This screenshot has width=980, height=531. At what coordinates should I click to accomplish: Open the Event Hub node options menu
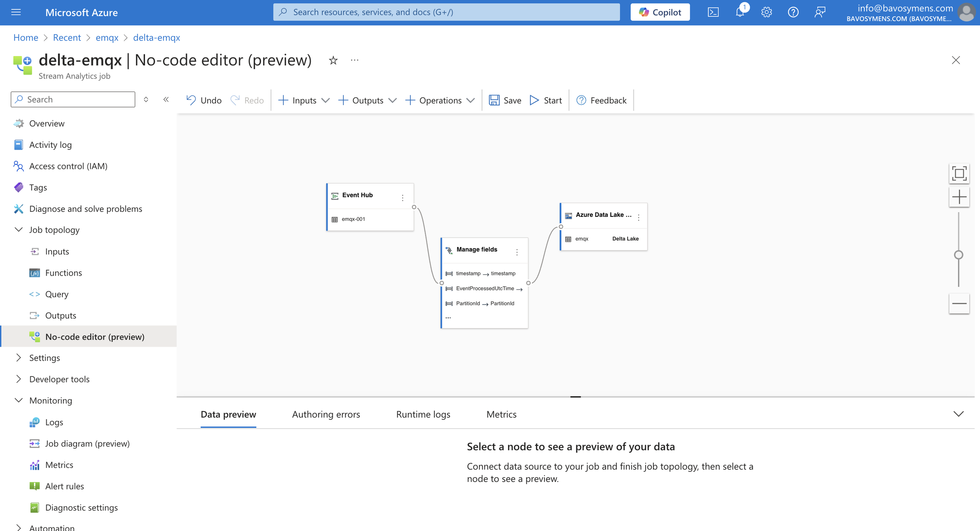click(x=403, y=198)
